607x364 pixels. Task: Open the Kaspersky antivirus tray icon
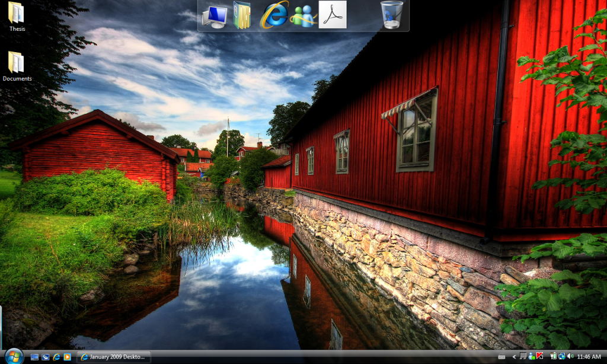[539, 356]
